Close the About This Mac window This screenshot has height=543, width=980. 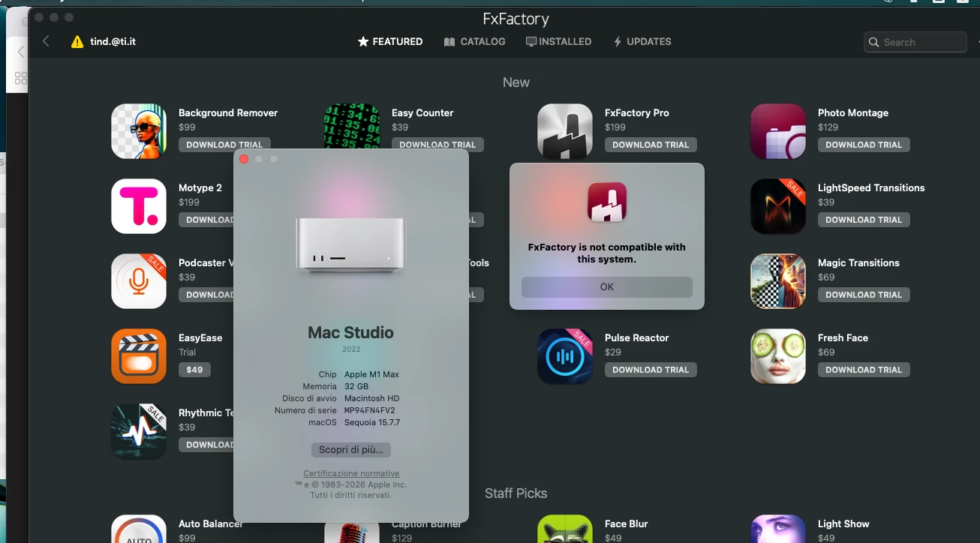(244, 159)
